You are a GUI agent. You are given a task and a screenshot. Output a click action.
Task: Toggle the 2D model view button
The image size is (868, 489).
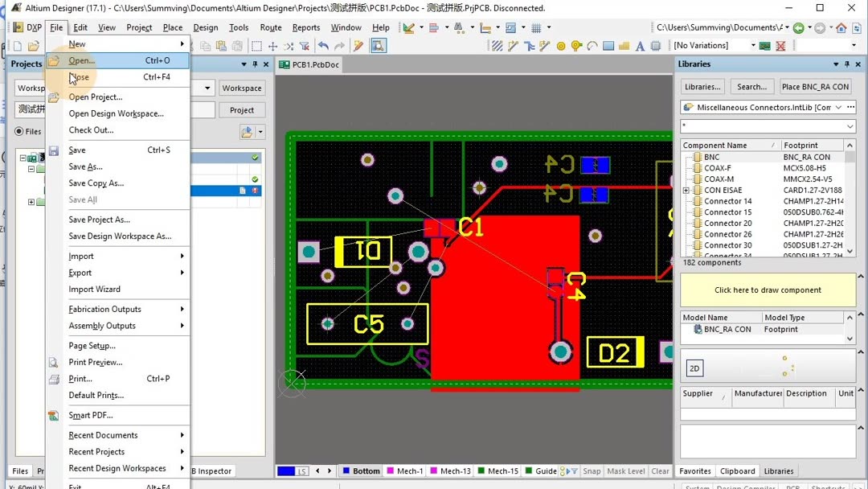click(x=694, y=368)
